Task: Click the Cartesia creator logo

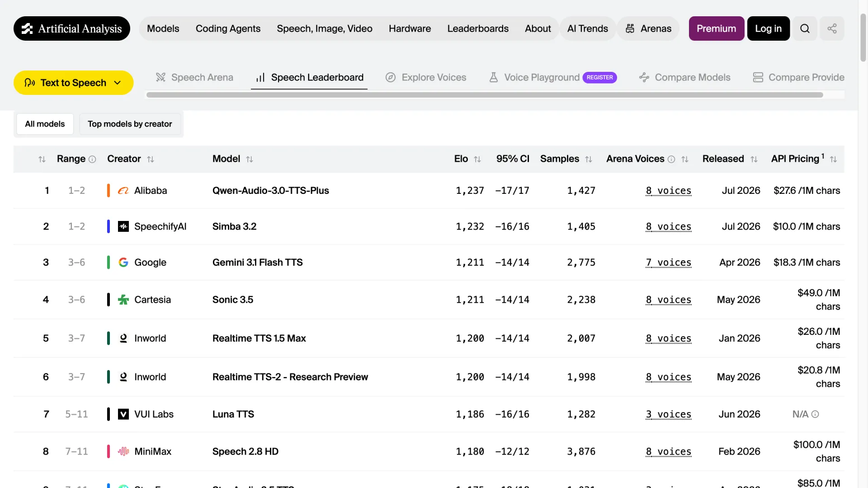Action: [x=123, y=300]
